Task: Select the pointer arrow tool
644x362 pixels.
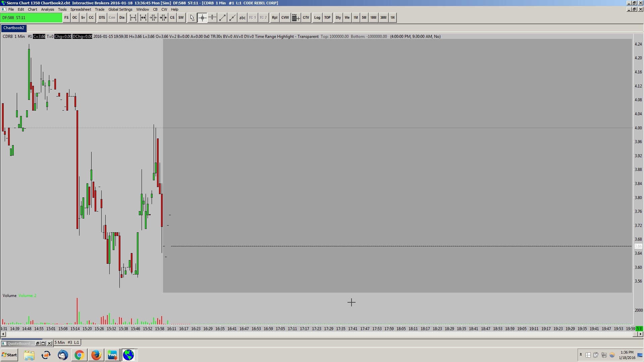Action: (x=192, y=18)
